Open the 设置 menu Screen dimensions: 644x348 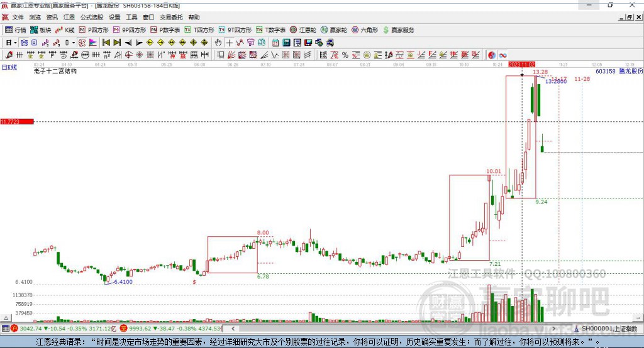114,17
